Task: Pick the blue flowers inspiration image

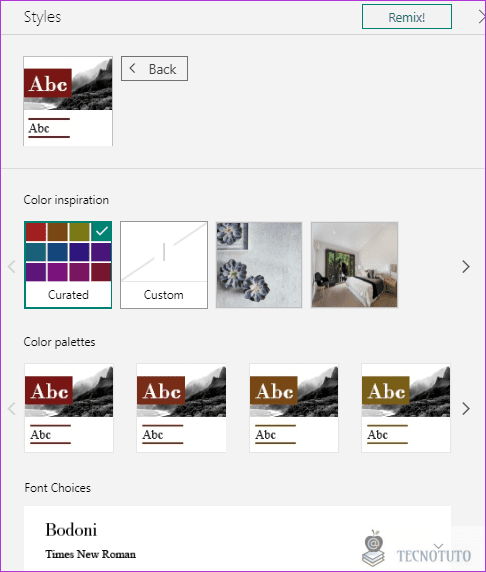Action: [x=259, y=265]
